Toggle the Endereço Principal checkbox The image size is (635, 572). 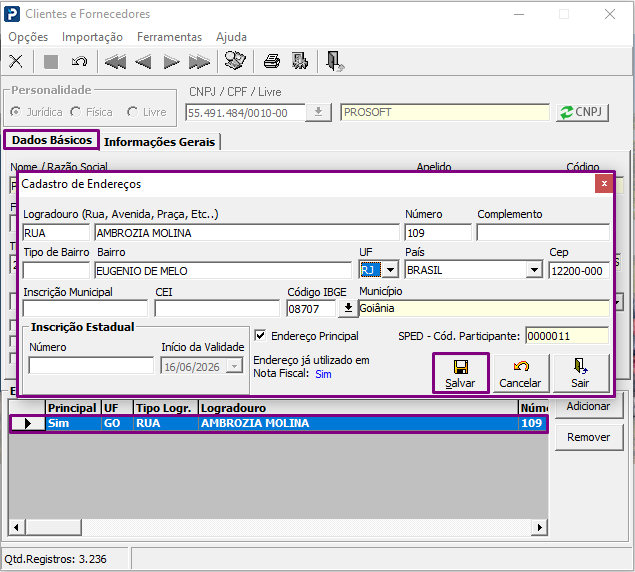coord(260,335)
